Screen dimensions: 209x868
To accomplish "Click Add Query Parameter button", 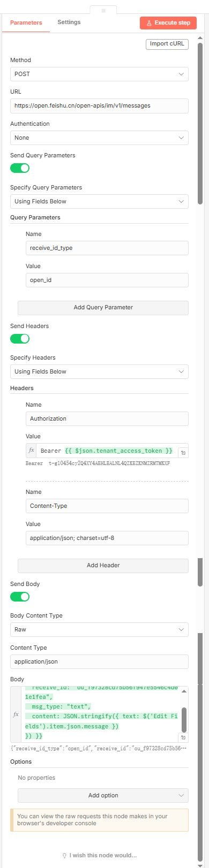I will (103, 307).
